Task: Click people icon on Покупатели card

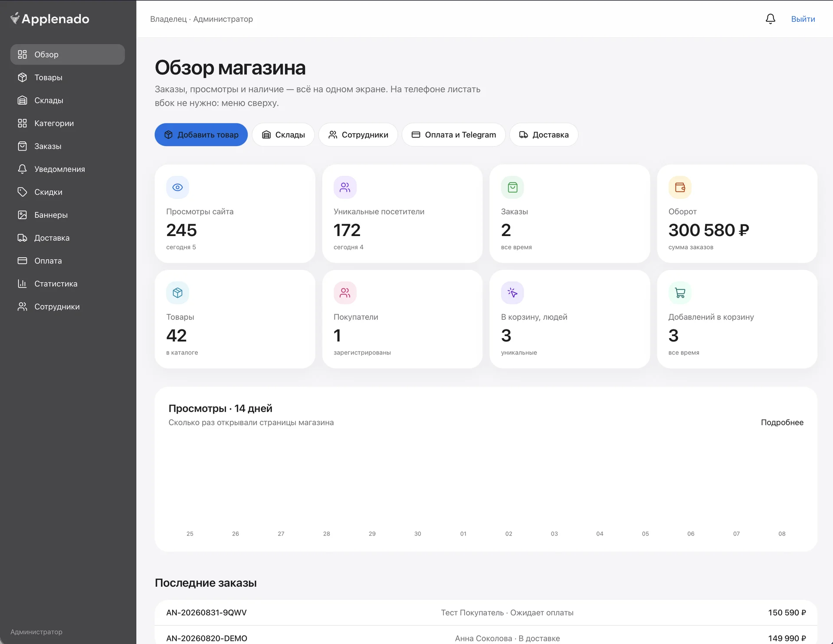Action: 345,293
